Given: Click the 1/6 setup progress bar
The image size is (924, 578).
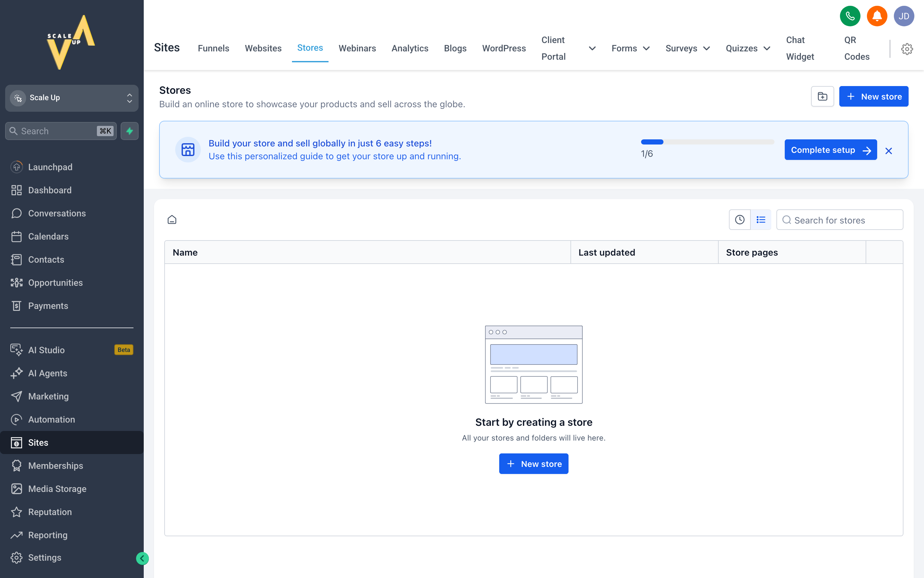Looking at the screenshot, I should pyautogui.click(x=707, y=142).
